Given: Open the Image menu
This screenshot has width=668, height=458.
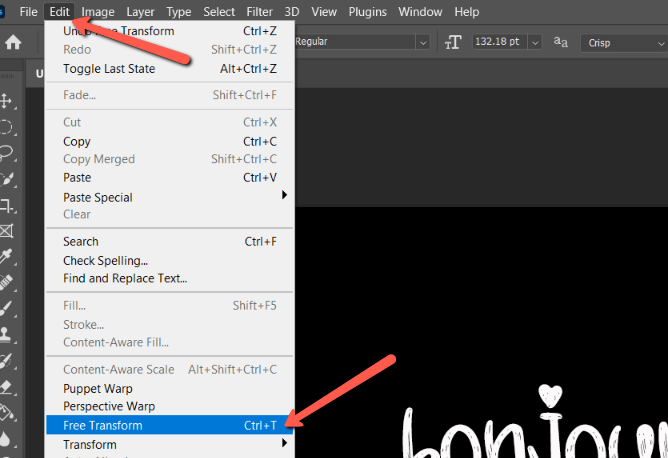Looking at the screenshot, I should 98,12.
